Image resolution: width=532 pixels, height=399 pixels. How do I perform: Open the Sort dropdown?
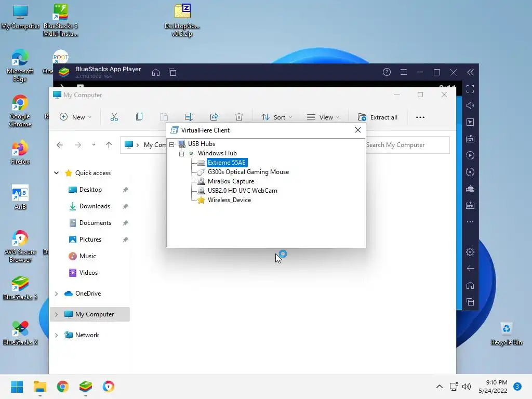point(276,117)
